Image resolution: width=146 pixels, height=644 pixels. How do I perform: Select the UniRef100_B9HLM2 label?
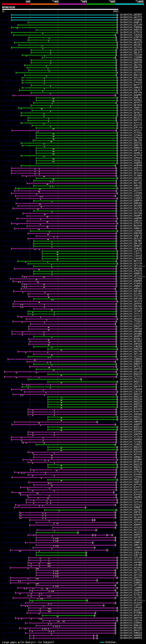pyautogui.click(x=131, y=625)
